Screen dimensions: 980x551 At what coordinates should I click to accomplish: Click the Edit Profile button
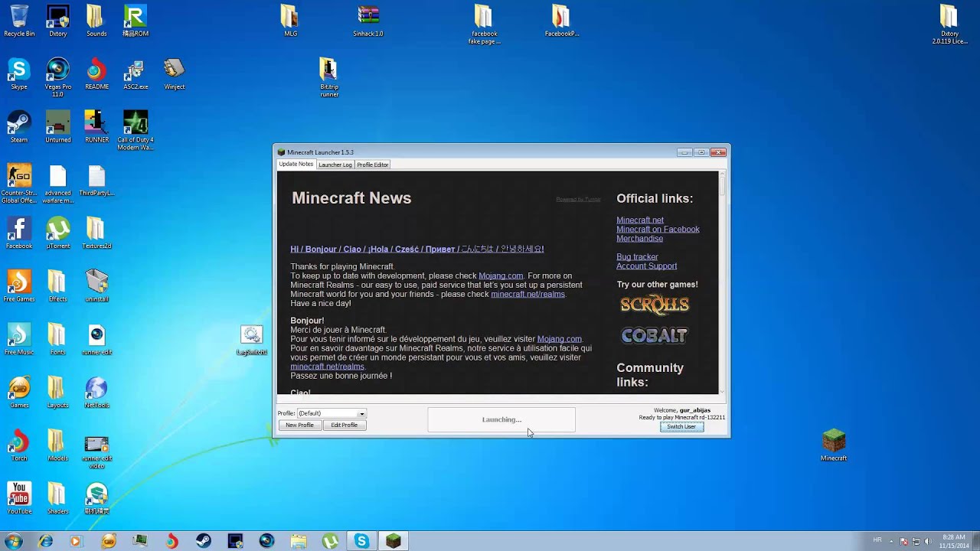(x=344, y=425)
